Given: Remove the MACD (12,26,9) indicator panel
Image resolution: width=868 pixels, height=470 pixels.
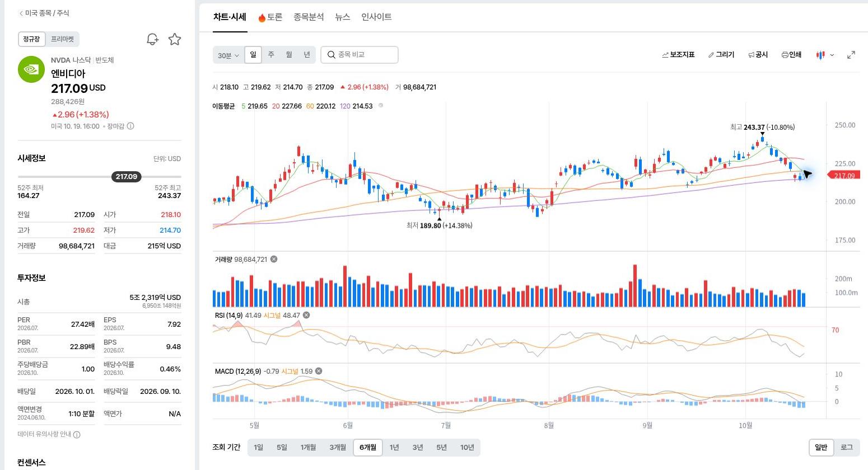Looking at the screenshot, I should (319, 371).
